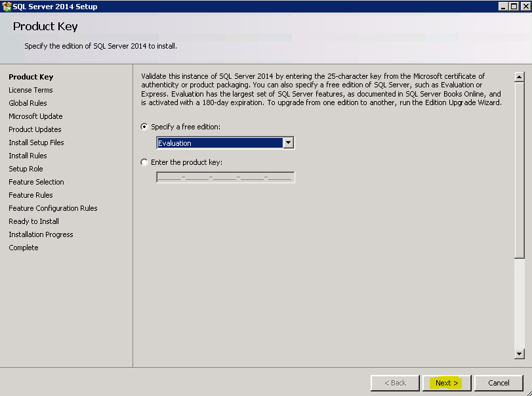Click the 'Specify the edition of SQL Server 2014' subtitle

(100, 46)
